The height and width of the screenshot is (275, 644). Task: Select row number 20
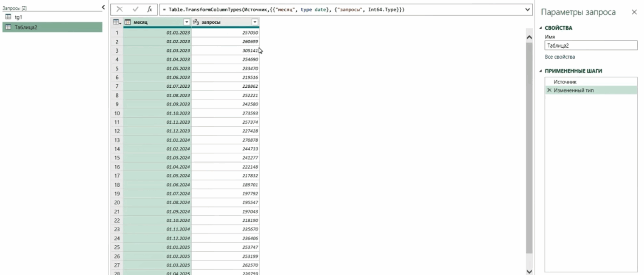tap(117, 203)
